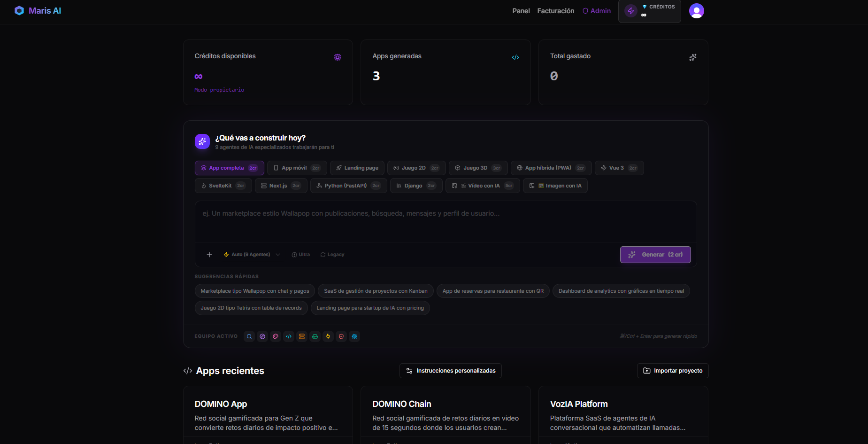This screenshot has width=868, height=444.
Task: Choose the Vue 3 template
Action: click(619, 168)
